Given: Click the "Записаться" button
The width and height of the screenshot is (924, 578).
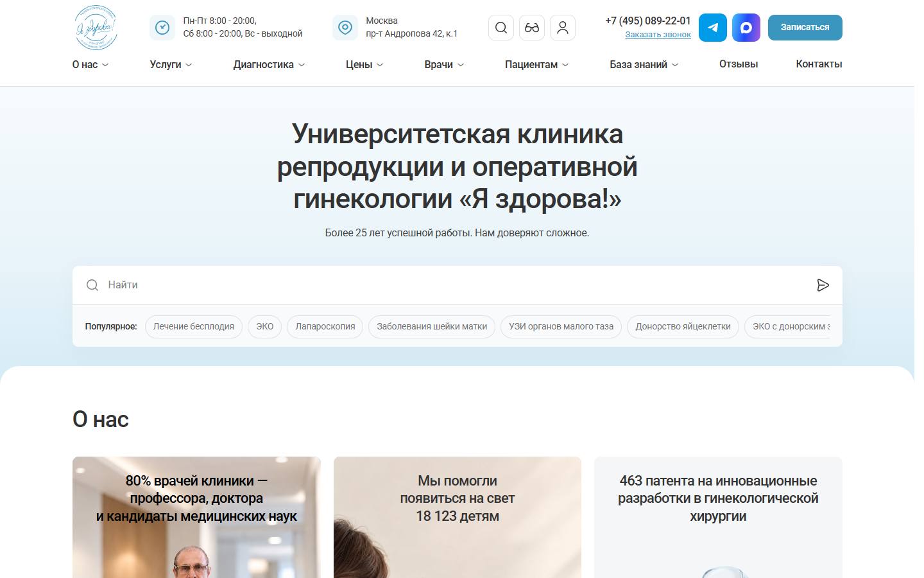Looking at the screenshot, I should (805, 28).
